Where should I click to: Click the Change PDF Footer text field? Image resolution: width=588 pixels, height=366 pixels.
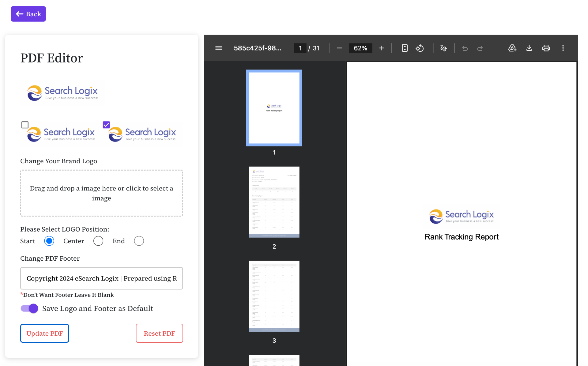[102, 278]
